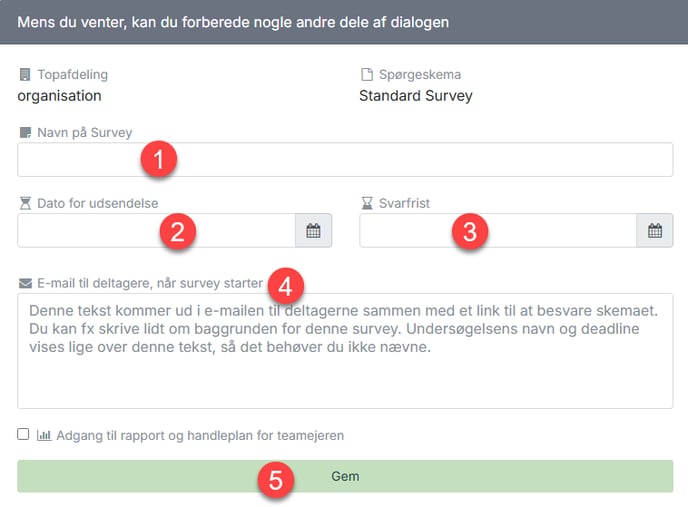Viewport: 688px width, 507px height.
Task: Click the green Gem save button
Action: [345, 476]
